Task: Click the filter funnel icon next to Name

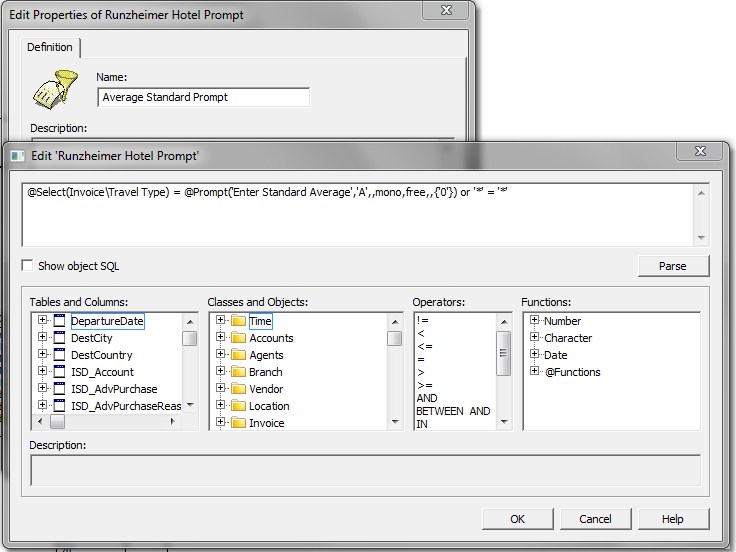Action: click(x=55, y=89)
